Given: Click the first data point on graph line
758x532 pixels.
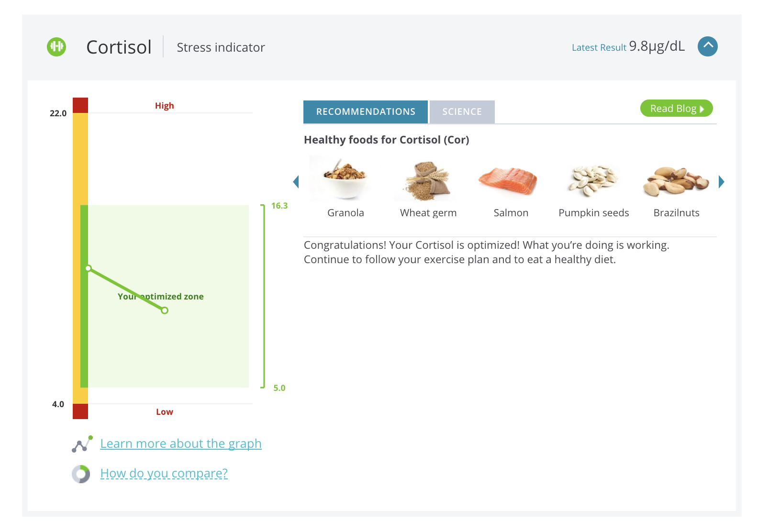Looking at the screenshot, I should (89, 268).
